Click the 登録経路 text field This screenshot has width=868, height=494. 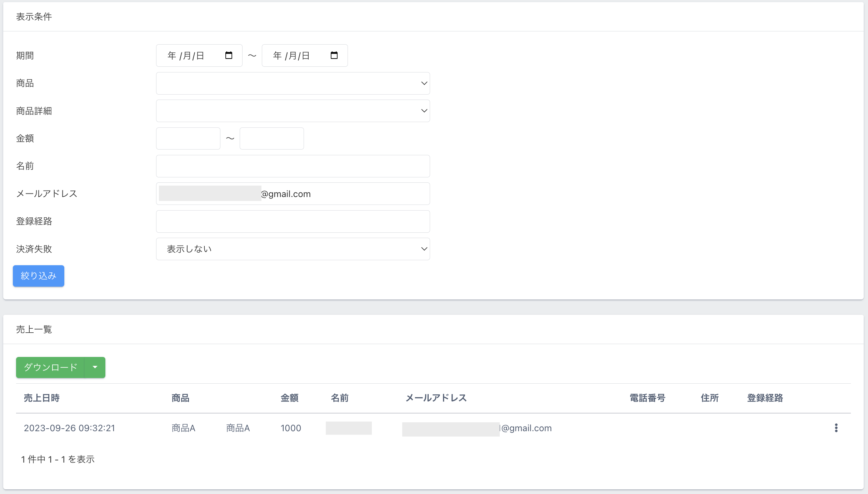click(x=293, y=221)
